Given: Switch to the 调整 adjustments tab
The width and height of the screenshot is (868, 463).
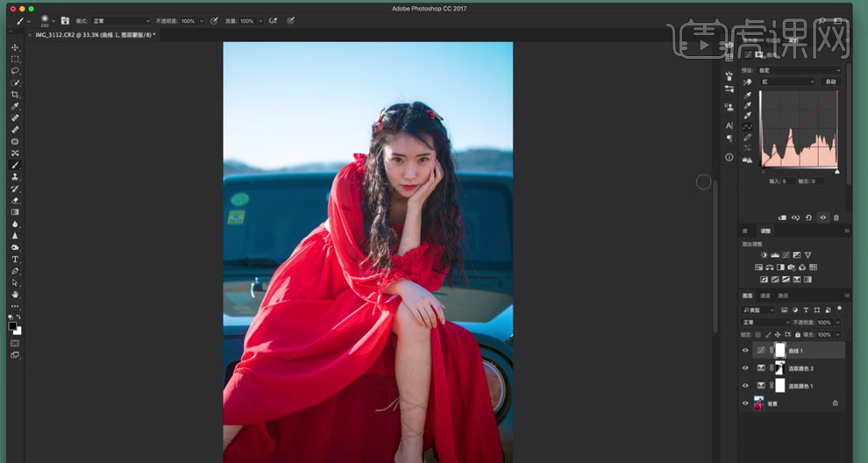Looking at the screenshot, I should (765, 231).
